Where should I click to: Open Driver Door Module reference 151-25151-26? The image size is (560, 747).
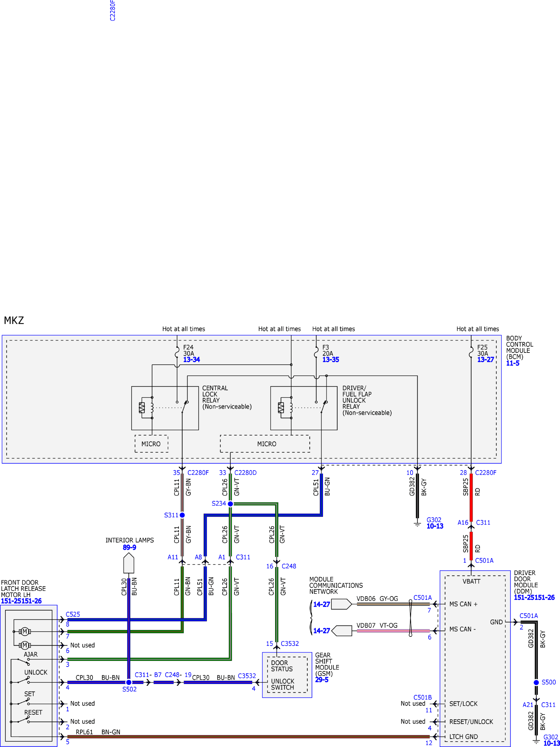pyautogui.click(x=534, y=597)
